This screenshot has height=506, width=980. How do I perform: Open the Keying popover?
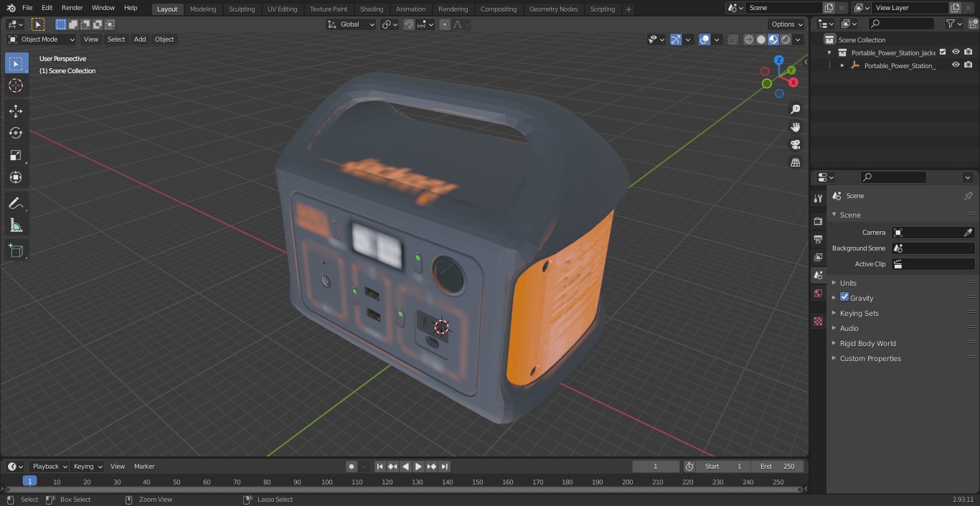pos(88,467)
